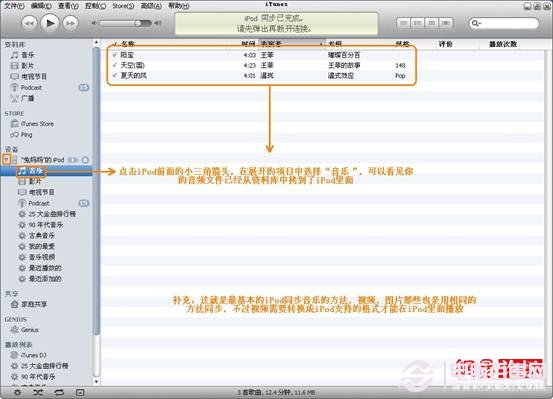
Task: Open the search magnifier dropdown
Action: 475,23
